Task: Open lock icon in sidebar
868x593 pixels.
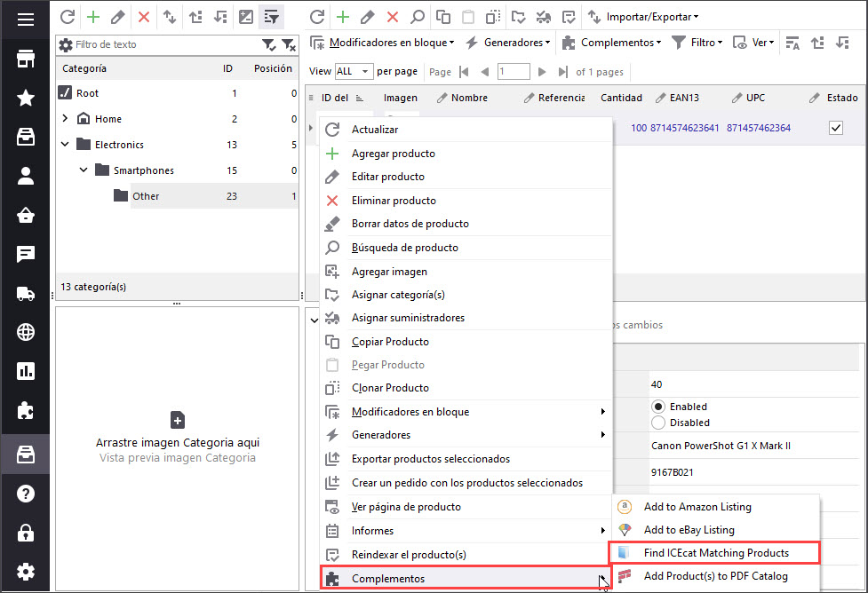Action: pos(26,533)
